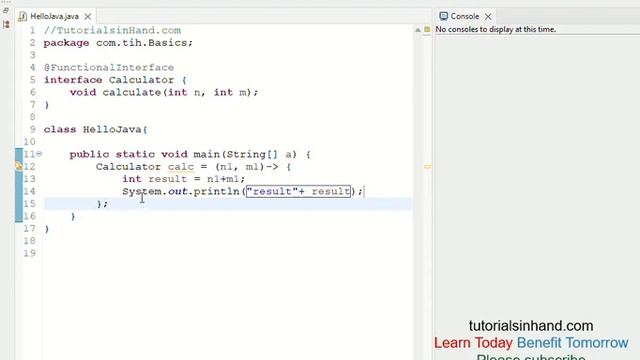Click 'package com.tih.Basics;' line

pyautogui.click(x=118, y=43)
